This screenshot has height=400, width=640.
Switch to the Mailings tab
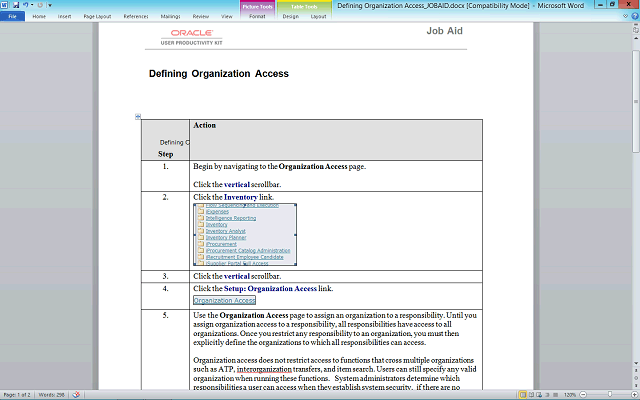coord(168,17)
